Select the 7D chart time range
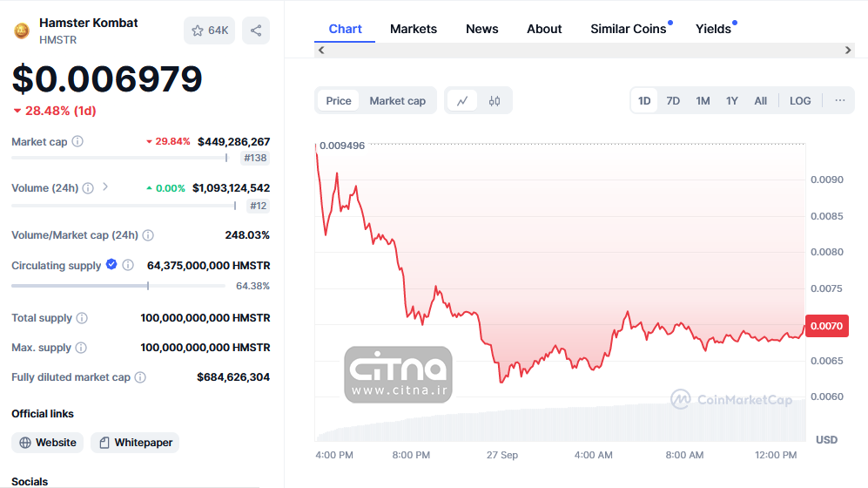 click(673, 101)
